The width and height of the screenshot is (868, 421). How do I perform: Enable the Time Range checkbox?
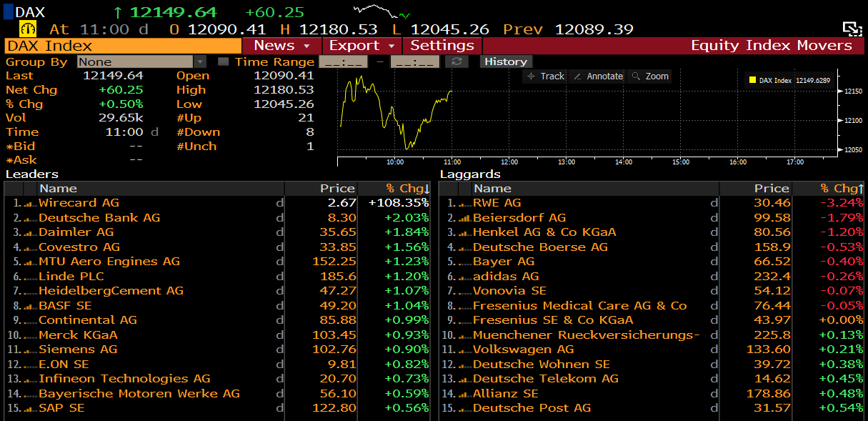[x=223, y=61]
